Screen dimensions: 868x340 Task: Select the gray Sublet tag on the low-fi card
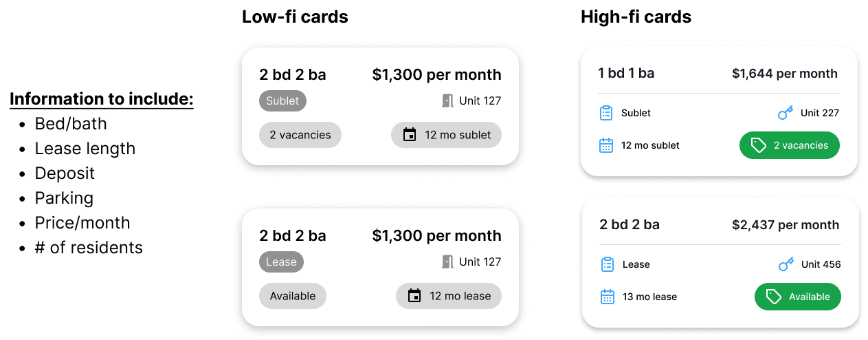pos(282,101)
